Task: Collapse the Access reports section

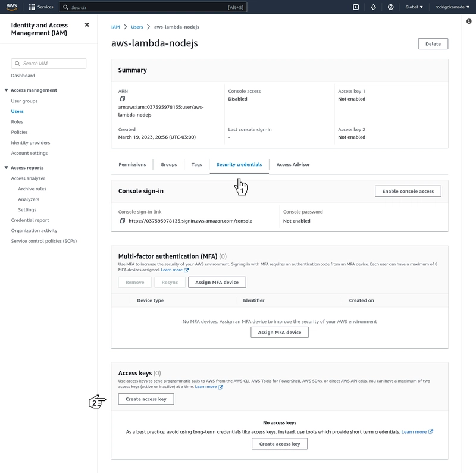Action: (6, 167)
